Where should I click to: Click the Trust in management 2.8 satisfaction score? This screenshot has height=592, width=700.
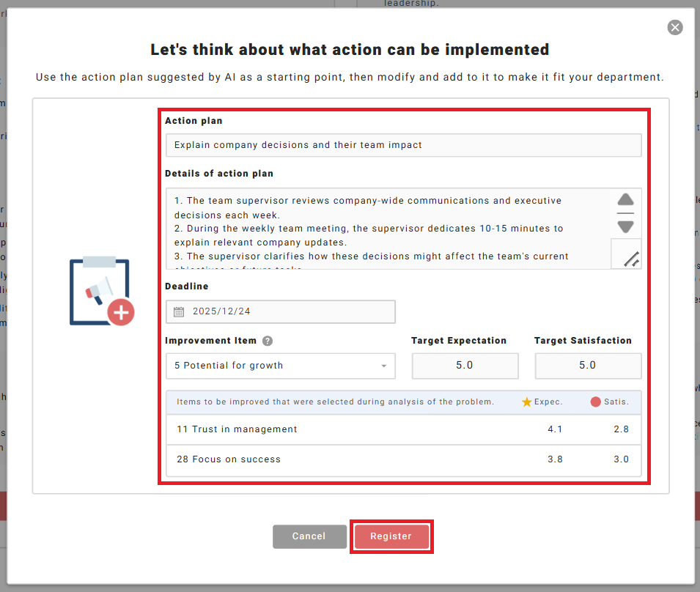click(620, 429)
